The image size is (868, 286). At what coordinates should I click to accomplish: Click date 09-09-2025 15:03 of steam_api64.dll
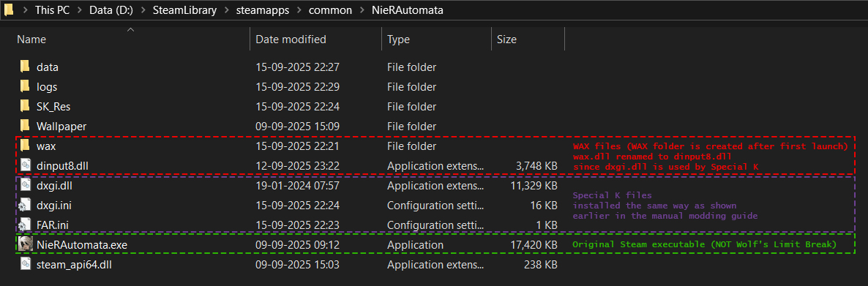click(x=297, y=265)
